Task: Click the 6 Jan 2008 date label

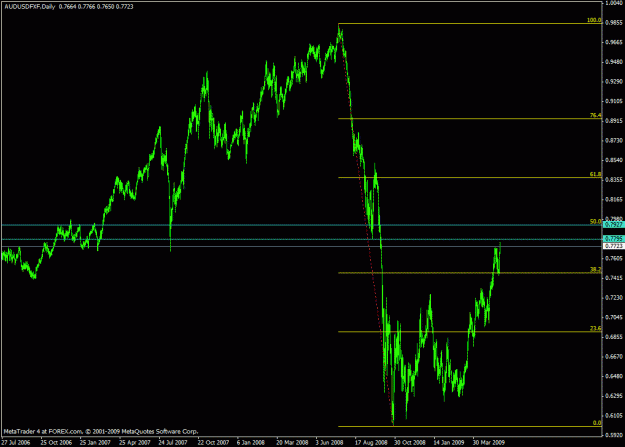Action: point(251,443)
